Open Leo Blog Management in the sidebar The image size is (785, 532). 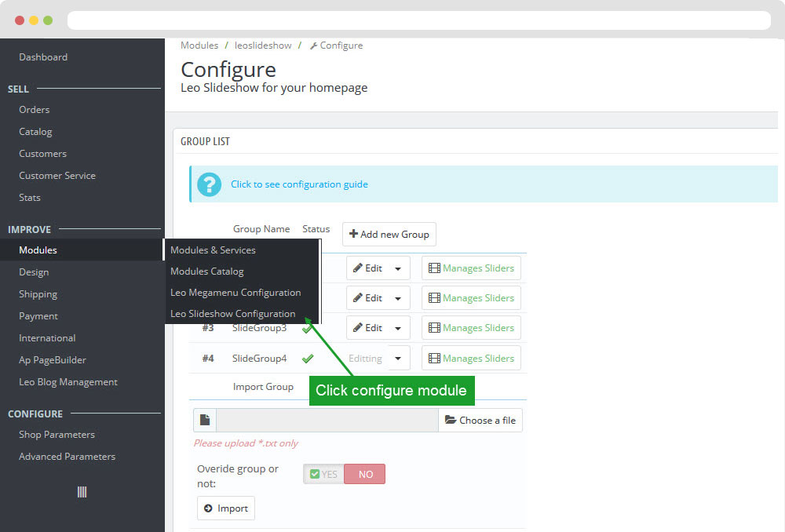68,382
